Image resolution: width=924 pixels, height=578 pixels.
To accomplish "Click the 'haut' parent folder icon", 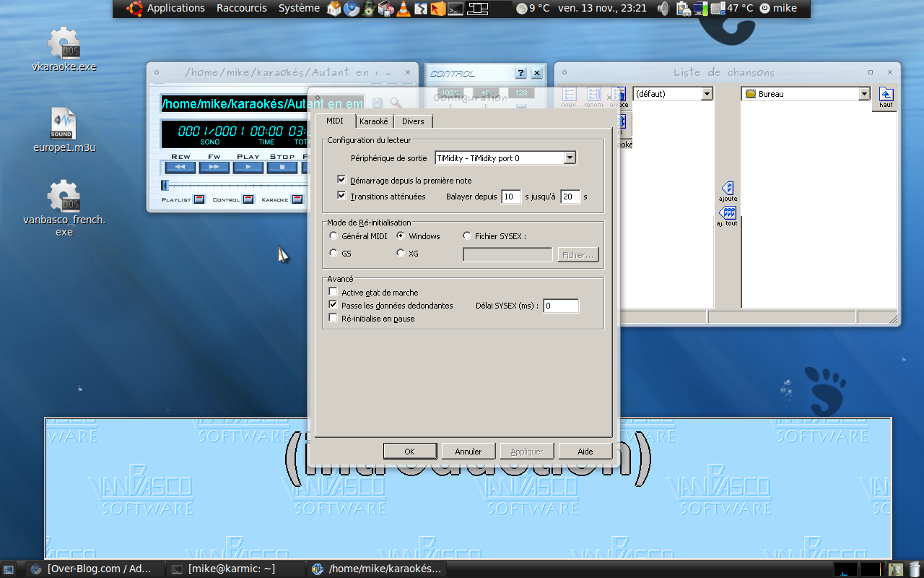I will pyautogui.click(x=885, y=98).
